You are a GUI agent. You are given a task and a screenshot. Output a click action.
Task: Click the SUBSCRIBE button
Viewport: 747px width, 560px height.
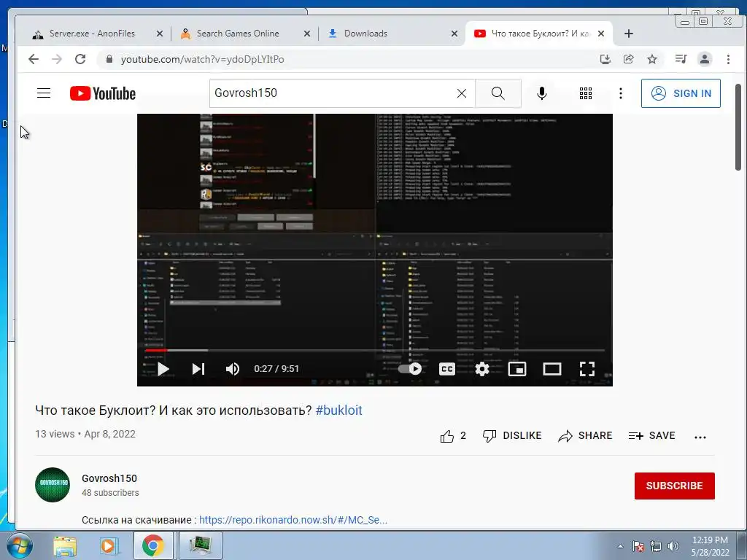(674, 486)
